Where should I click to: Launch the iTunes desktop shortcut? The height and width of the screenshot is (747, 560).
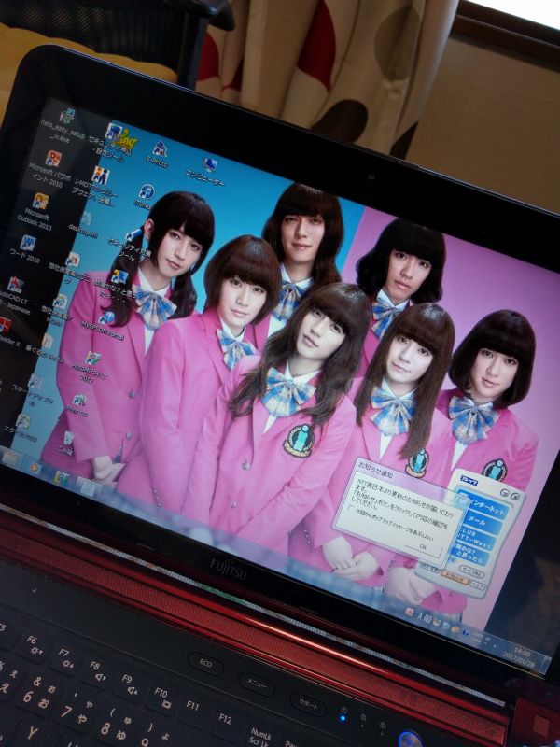pos(145,196)
